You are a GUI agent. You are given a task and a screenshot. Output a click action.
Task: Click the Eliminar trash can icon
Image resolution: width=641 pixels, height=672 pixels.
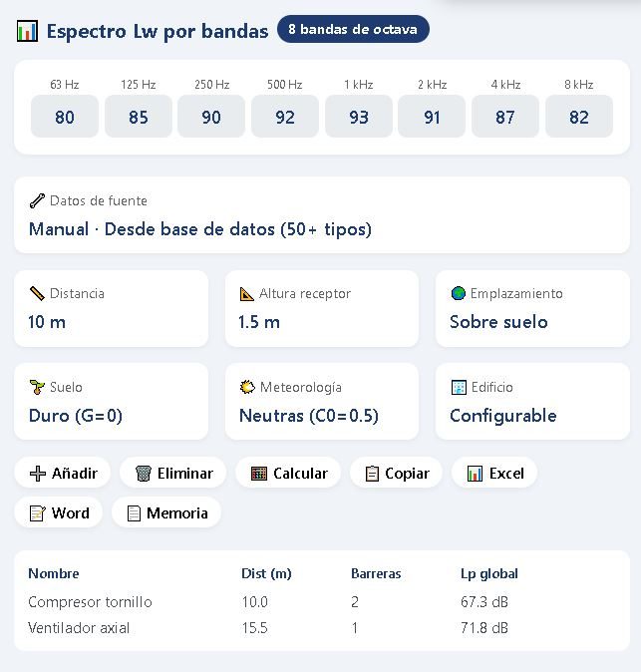click(x=144, y=474)
